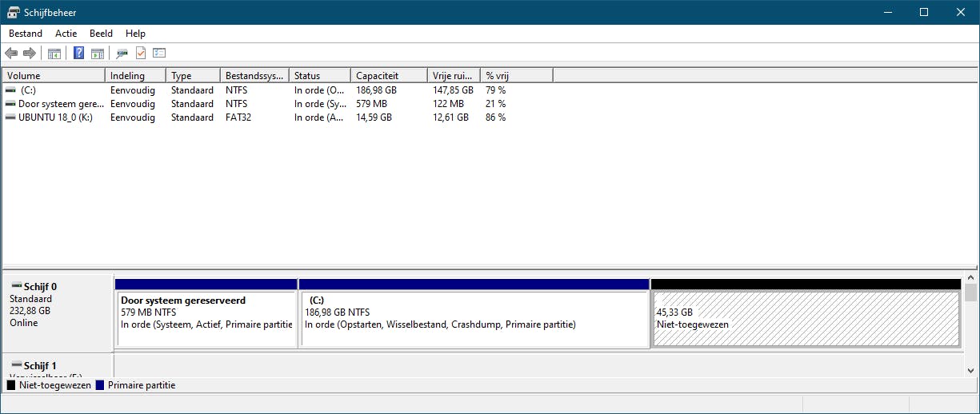Click the disk pane vertical scrollbar thumb
This screenshot has width=980, height=414.
pos(970,293)
